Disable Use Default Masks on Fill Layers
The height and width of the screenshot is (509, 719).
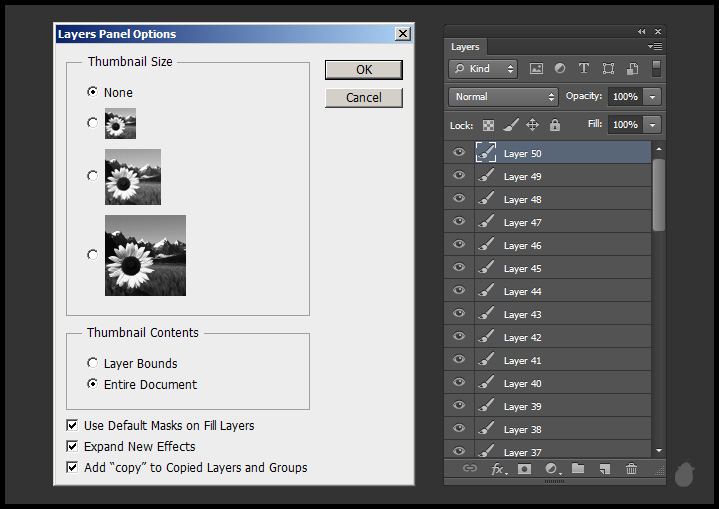click(72, 425)
